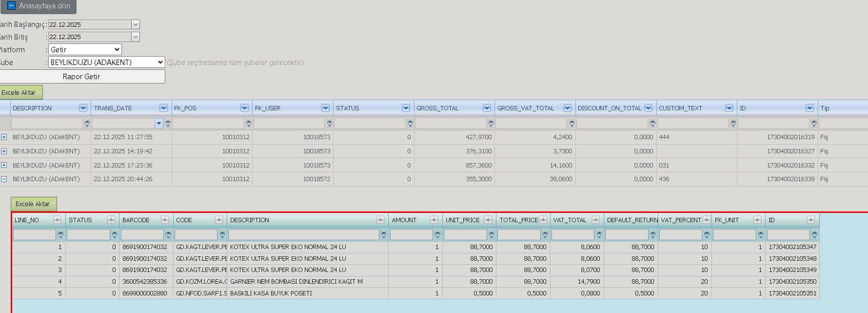Open column menu arrow on FK_POS header

click(244, 108)
